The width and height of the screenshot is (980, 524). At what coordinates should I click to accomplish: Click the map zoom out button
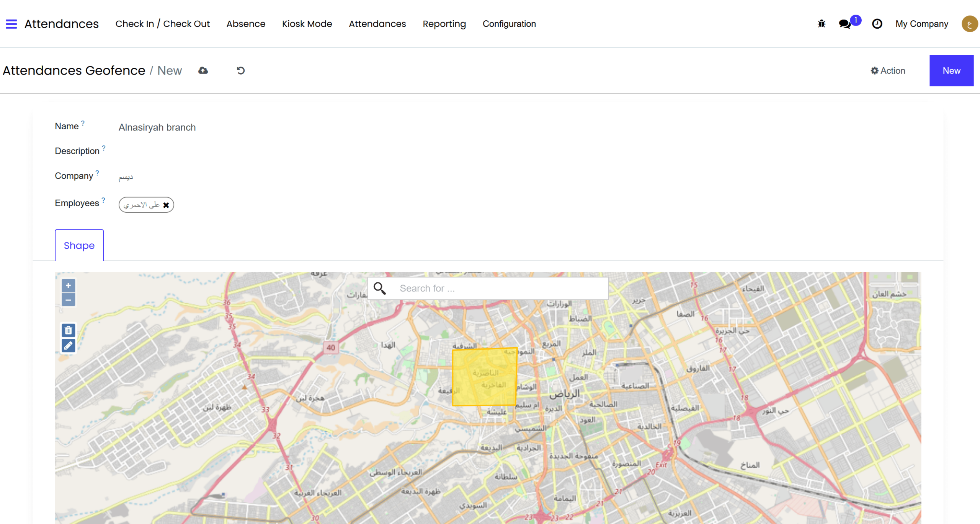tap(68, 300)
